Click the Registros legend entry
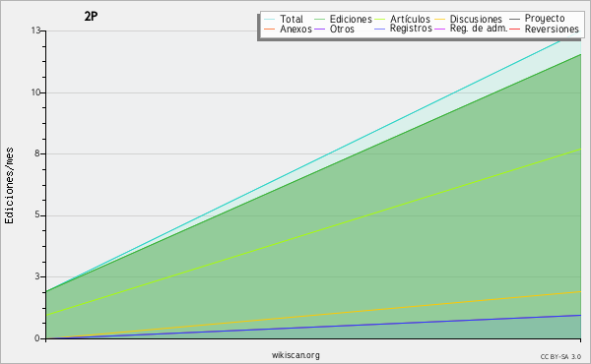Screen dimensions: 591x364 click(x=403, y=29)
